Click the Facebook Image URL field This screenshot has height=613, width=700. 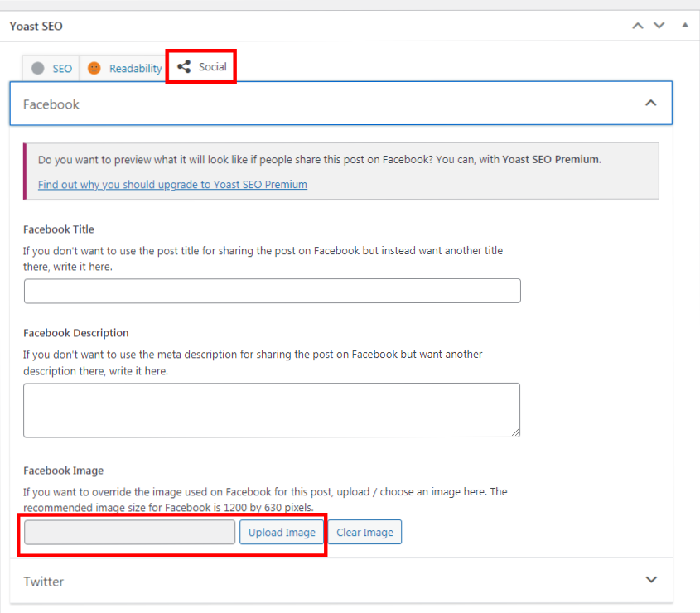pos(129,532)
